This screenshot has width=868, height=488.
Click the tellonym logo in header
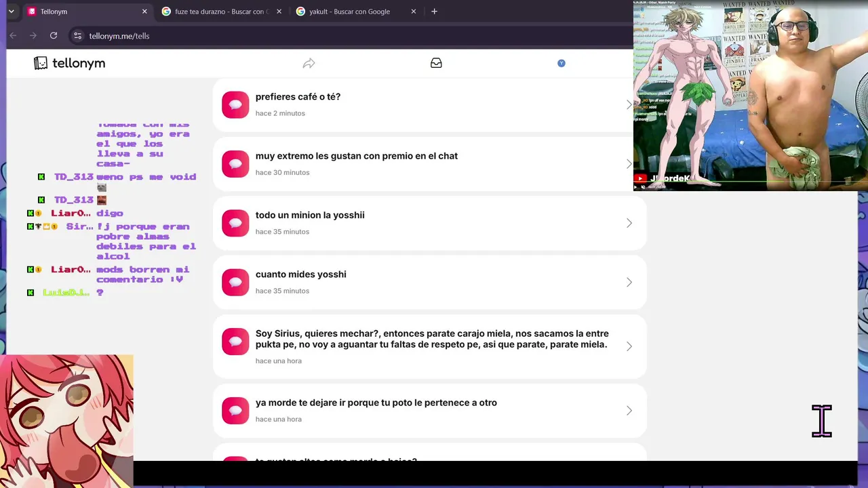[69, 63]
